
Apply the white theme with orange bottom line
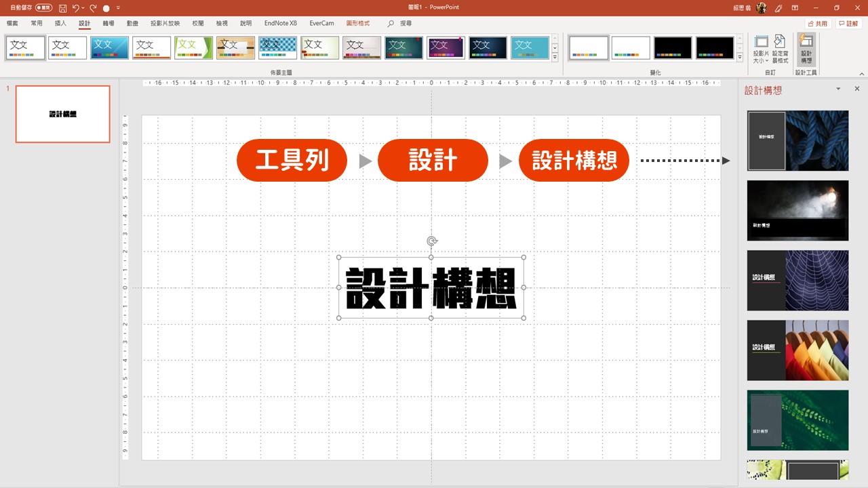tap(151, 48)
